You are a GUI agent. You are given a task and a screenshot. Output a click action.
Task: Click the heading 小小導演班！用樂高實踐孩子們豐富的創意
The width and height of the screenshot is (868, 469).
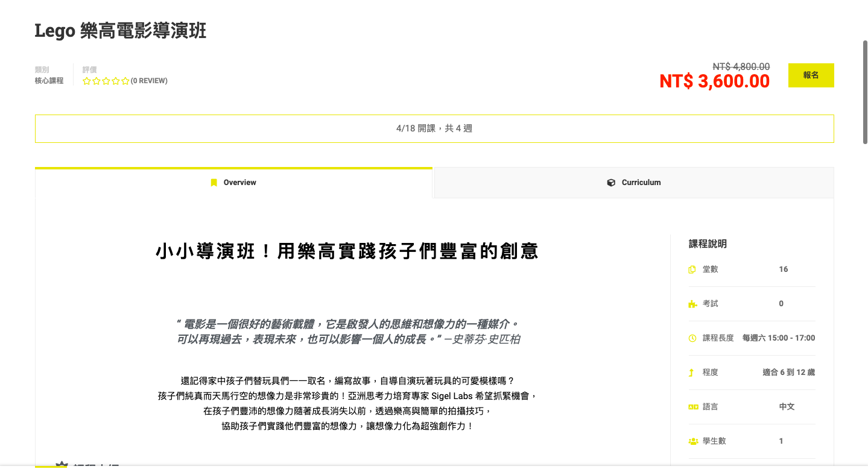[x=347, y=251]
